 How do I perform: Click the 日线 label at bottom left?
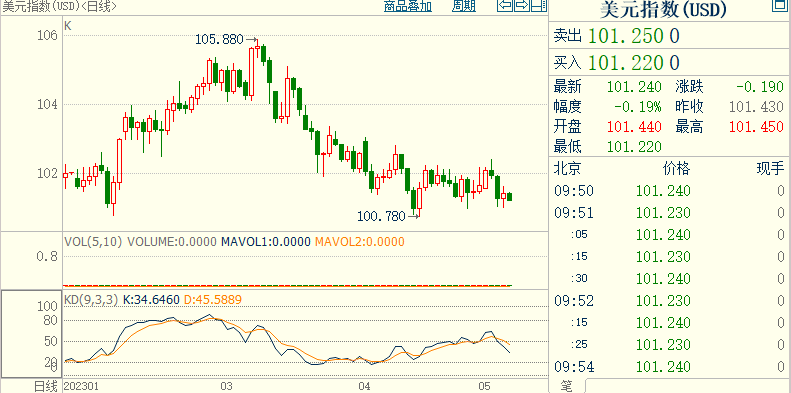click(x=45, y=386)
